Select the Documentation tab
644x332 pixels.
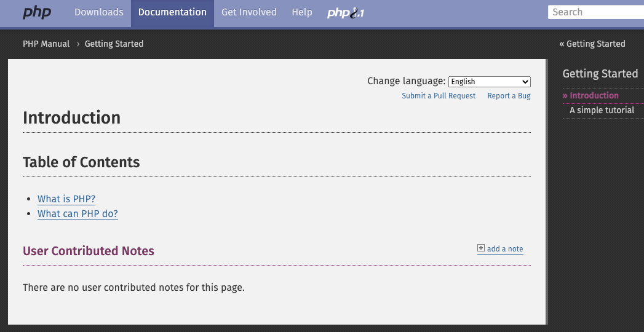[x=172, y=12]
